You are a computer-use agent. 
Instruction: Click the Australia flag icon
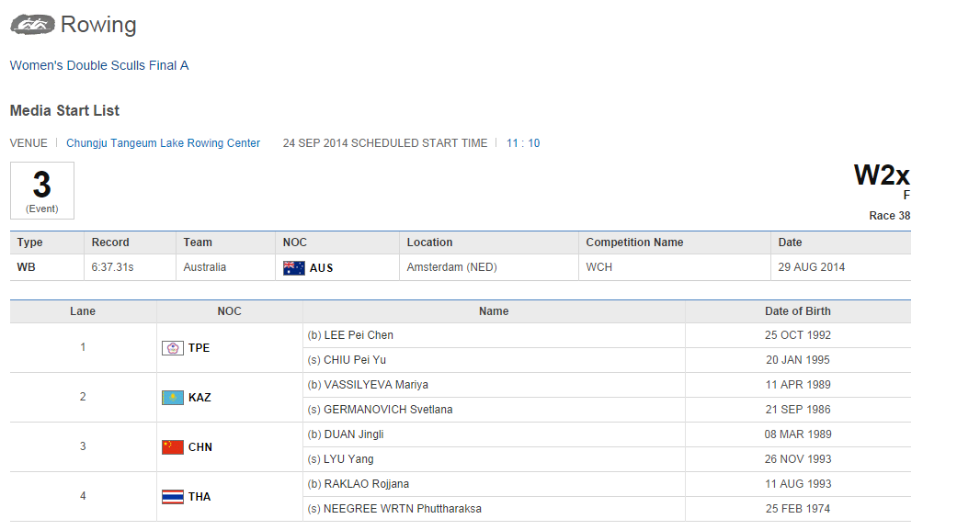294,267
